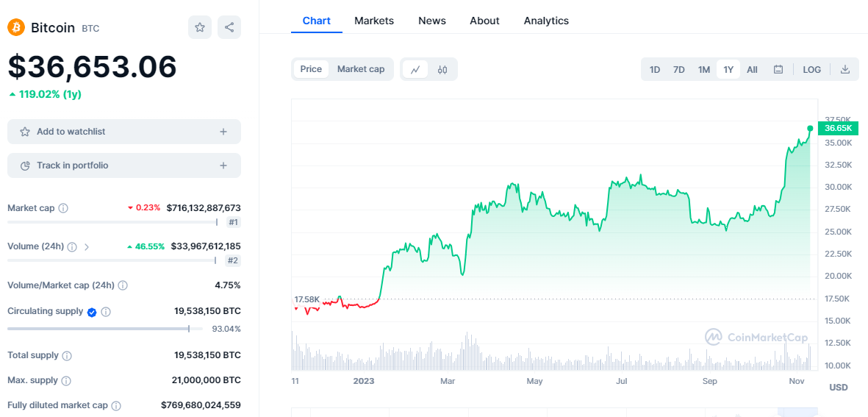Set chart range to 1Y
868x417 pixels.
point(728,69)
